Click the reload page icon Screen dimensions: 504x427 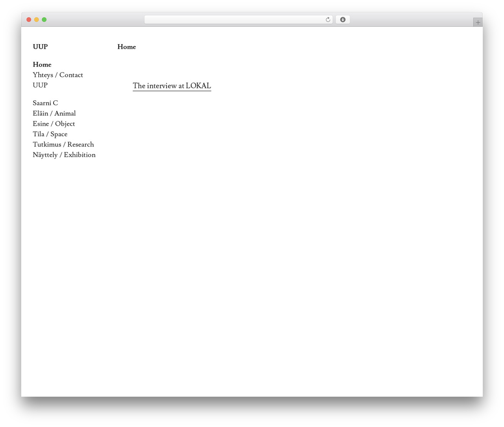pyautogui.click(x=328, y=20)
